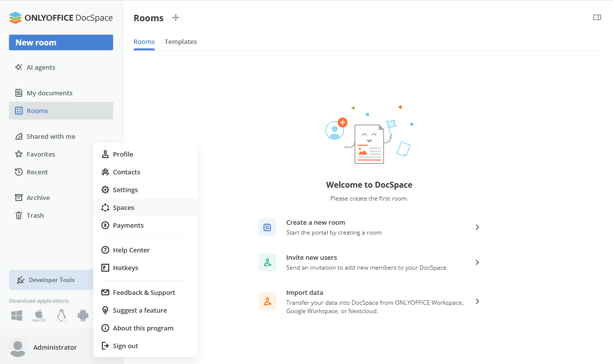This screenshot has height=364, width=613.
Task: Open AI agents from the sidebar
Action: (x=41, y=67)
